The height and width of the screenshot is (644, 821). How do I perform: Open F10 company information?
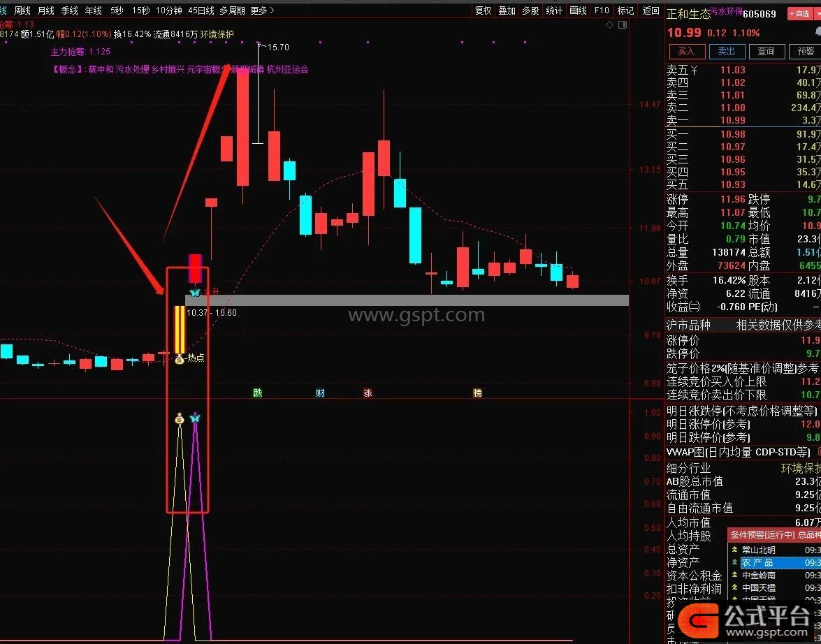tap(602, 10)
